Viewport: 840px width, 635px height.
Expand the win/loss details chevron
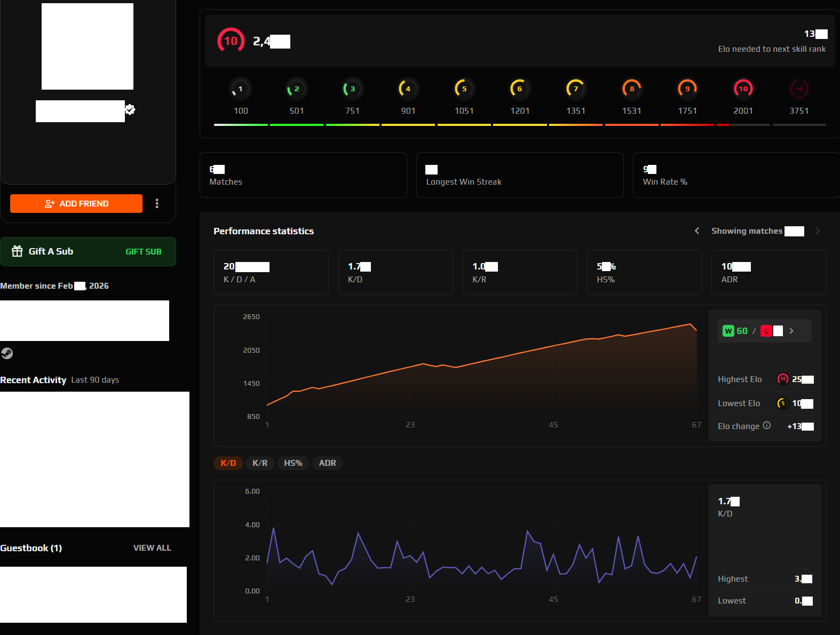791,331
